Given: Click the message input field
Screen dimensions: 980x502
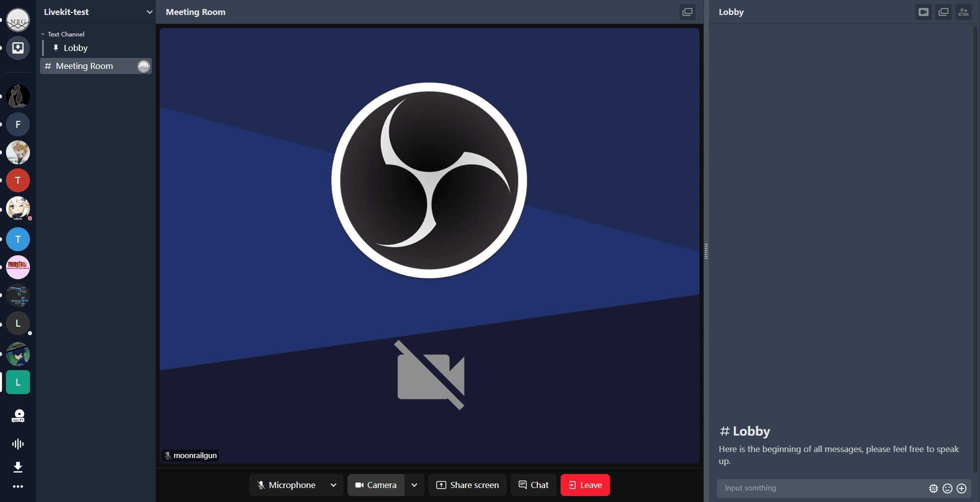Looking at the screenshot, I should coord(824,488).
